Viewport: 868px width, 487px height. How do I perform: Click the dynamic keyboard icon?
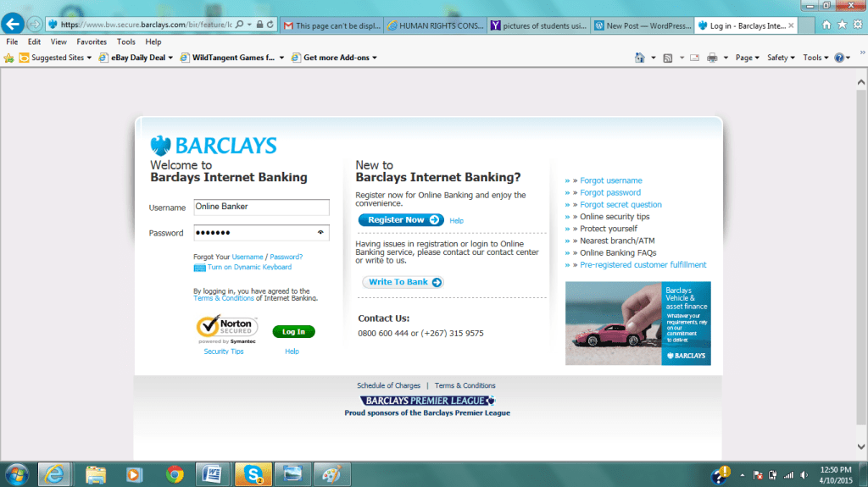click(x=199, y=268)
